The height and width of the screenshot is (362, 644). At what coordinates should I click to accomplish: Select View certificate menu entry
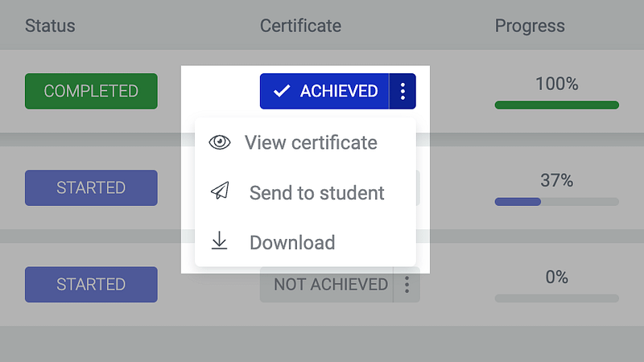pyautogui.click(x=305, y=143)
